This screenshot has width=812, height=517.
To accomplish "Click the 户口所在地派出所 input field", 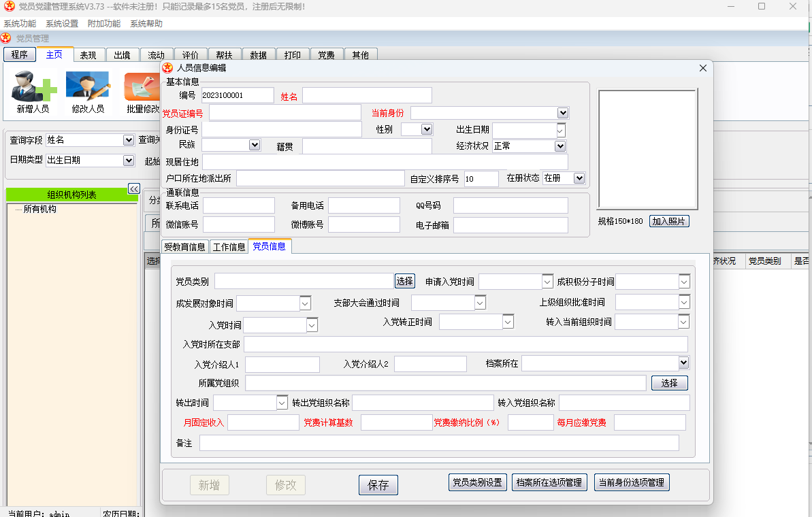I will tap(321, 178).
